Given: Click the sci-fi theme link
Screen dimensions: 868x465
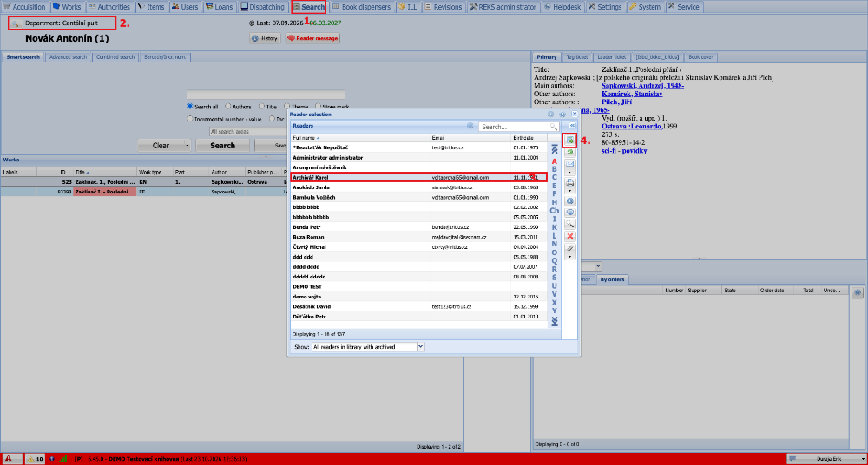Looking at the screenshot, I should (x=608, y=151).
